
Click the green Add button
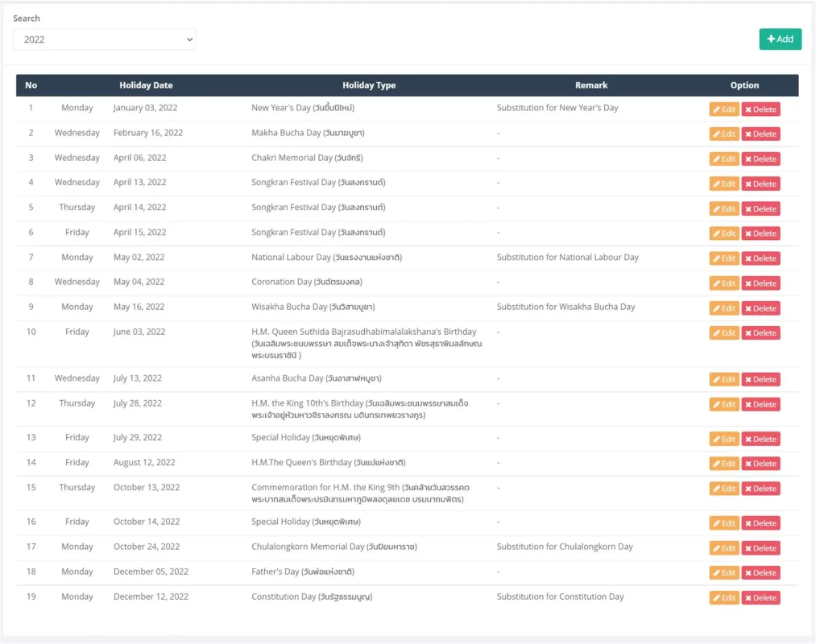[x=780, y=39]
